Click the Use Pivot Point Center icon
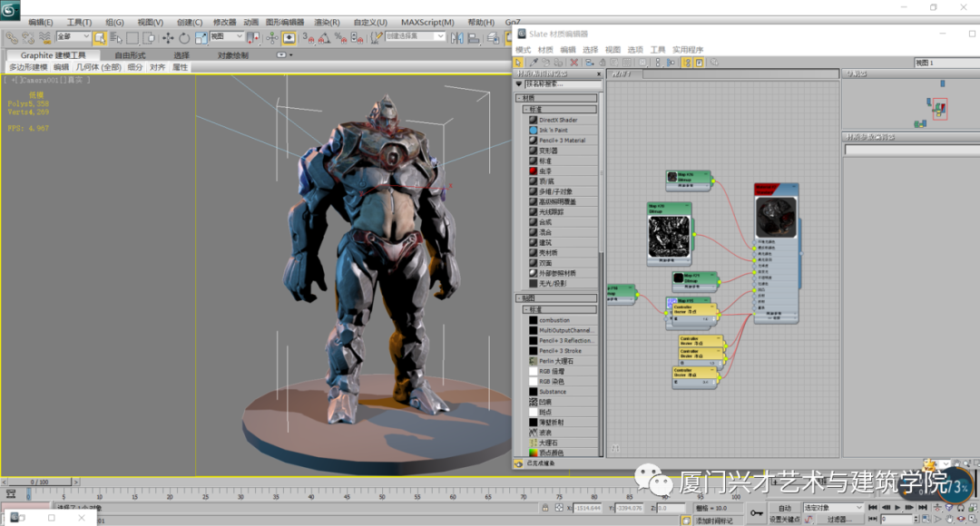980x526 pixels. tap(253, 37)
